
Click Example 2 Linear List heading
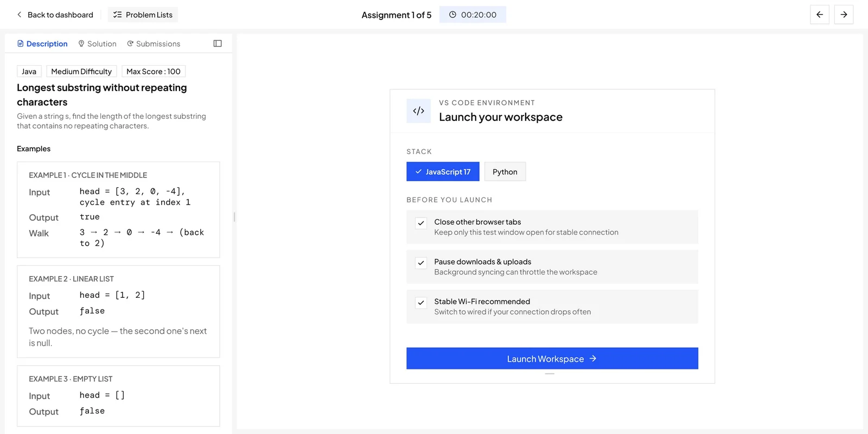[x=71, y=279]
